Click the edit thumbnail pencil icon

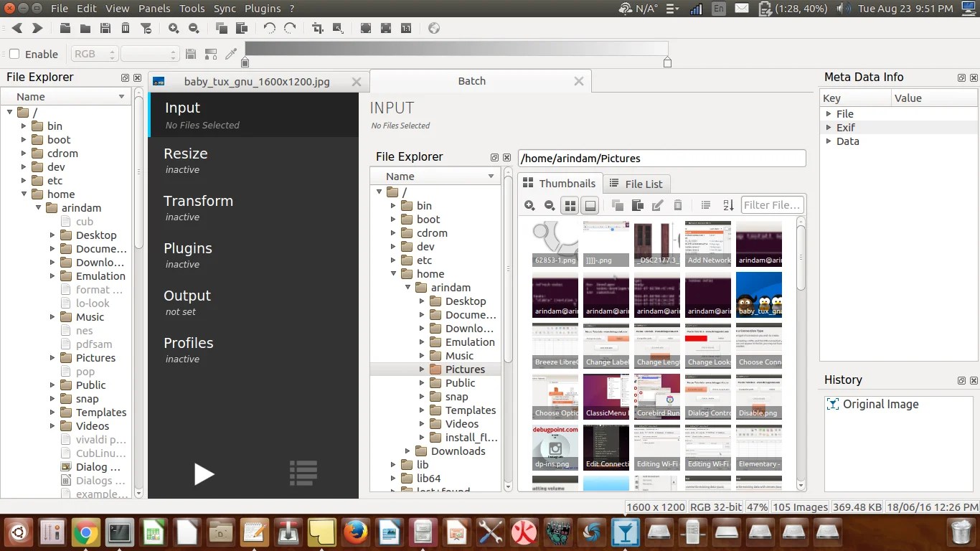click(657, 205)
